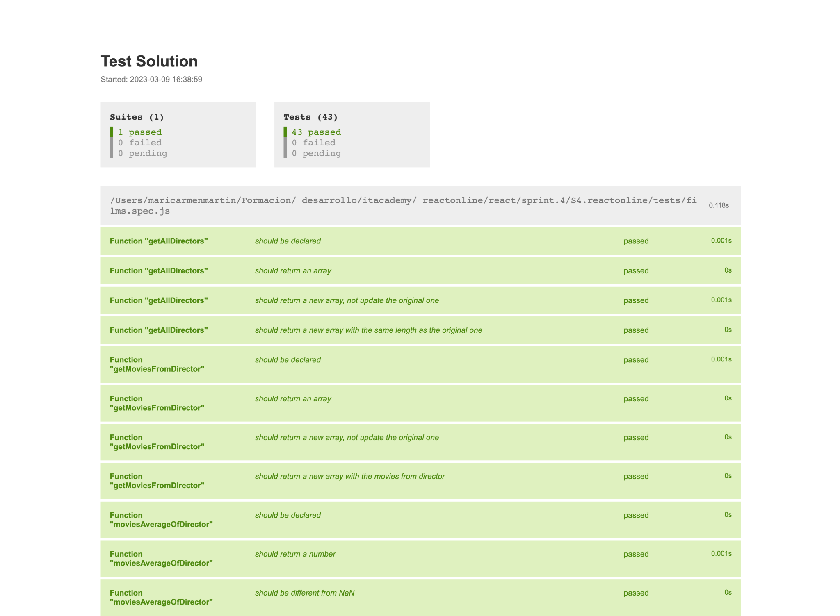The height and width of the screenshot is (616, 840).
Task: Click "passed" status in "different from NaN" row
Action: click(636, 593)
